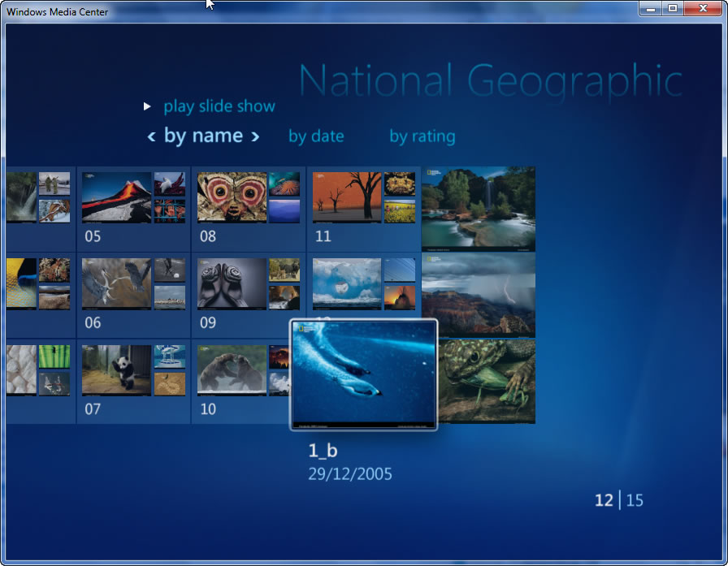This screenshot has height=566, width=728.
Task: Click right chevron beside by name
Action: 255,136
